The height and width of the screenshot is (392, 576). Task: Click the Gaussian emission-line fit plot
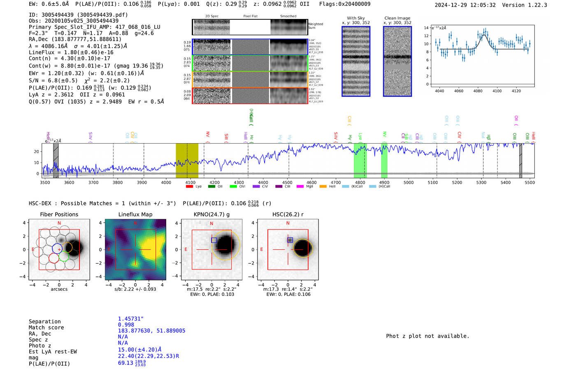[482, 56]
